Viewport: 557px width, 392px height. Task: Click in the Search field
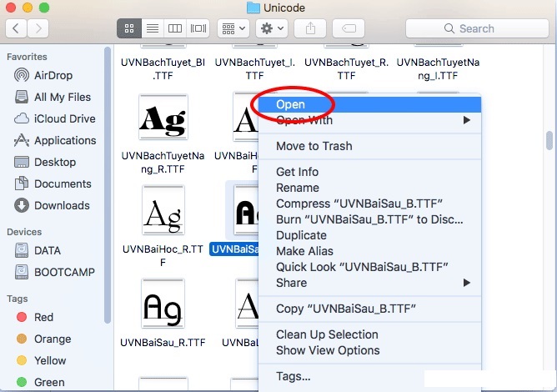477,28
